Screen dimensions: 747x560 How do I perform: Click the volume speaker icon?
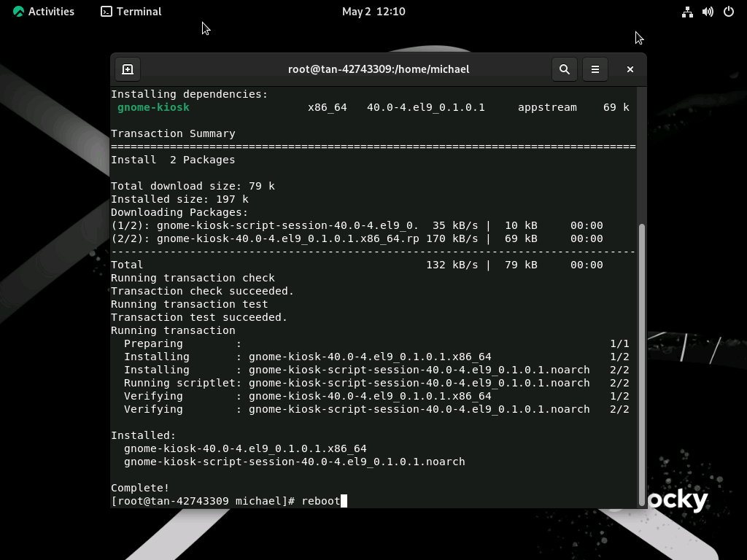click(x=708, y=12)
